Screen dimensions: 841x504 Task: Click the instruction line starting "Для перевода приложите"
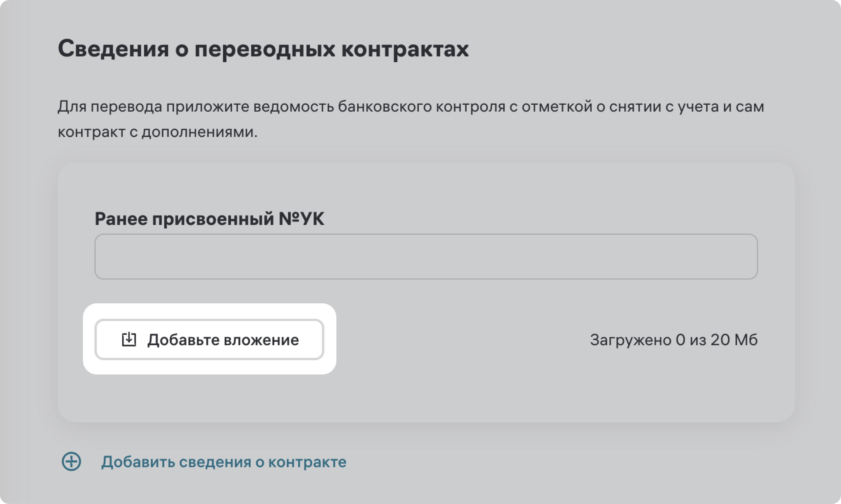click(x=411, y=107)
